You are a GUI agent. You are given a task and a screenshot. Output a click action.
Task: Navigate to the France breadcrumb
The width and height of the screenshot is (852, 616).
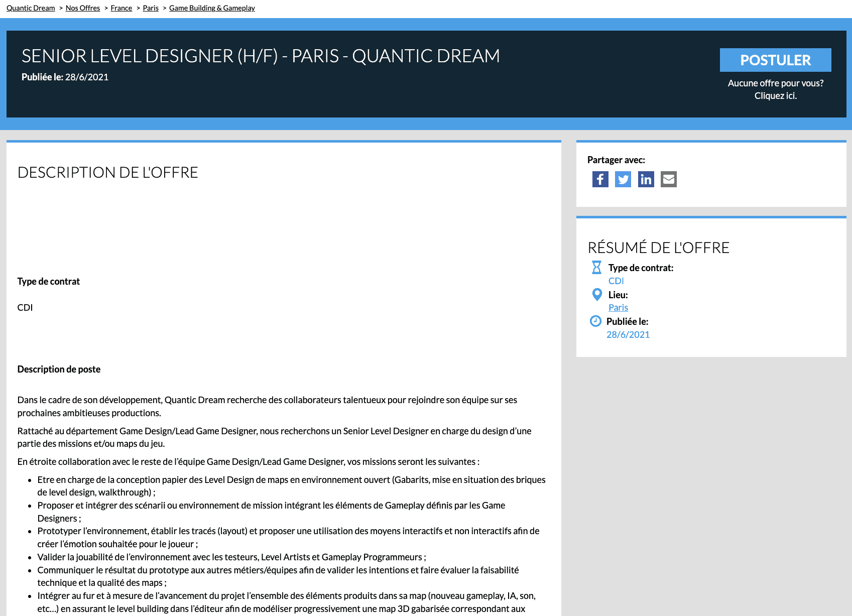(121, 8)
